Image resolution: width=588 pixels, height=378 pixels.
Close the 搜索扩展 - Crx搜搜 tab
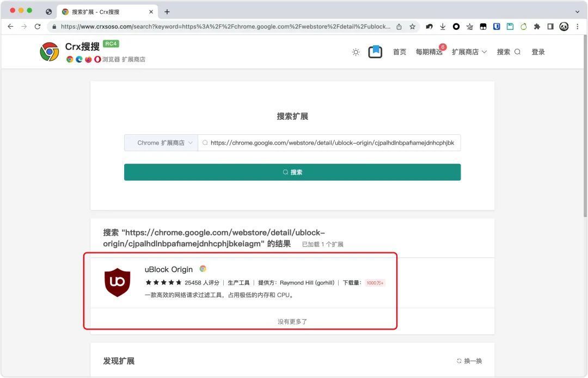coord(151,12)
